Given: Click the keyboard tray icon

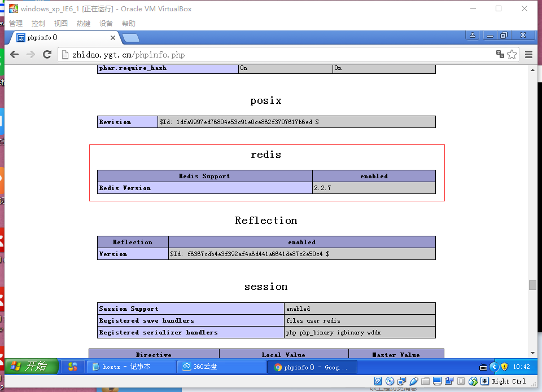Looking at the screenshot, I should click(x=483, y=367).
